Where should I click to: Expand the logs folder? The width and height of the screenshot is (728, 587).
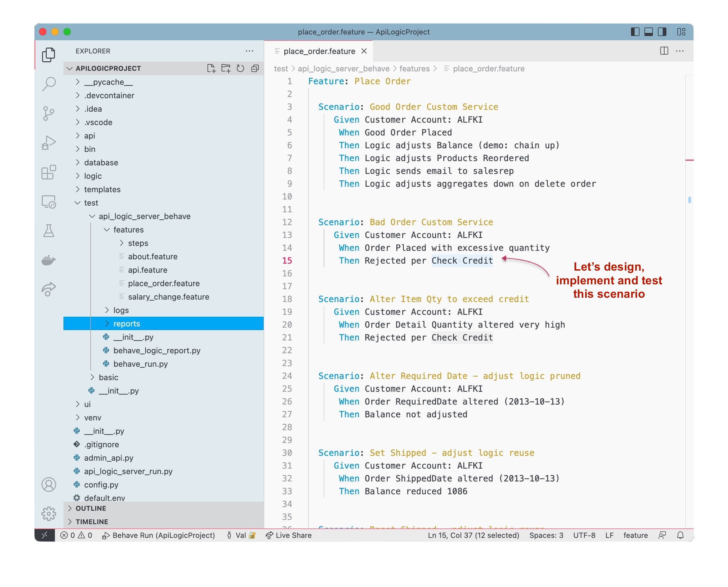click(x=121, y=310)
